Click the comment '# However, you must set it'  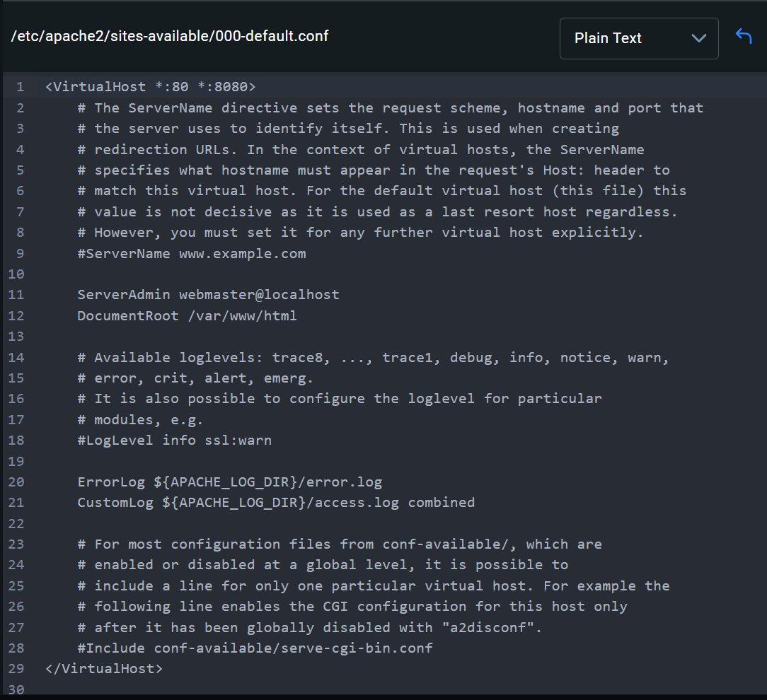pos(361,233)
